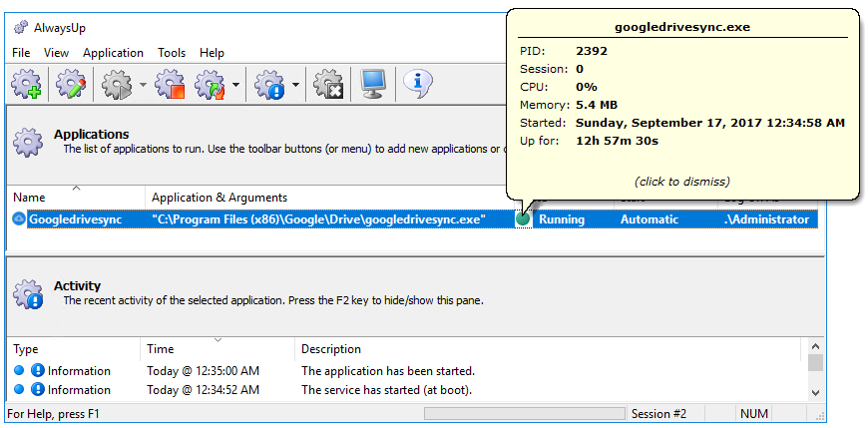Open the View menu
Screen dimensions: 868x428
[x=57, y=53]
